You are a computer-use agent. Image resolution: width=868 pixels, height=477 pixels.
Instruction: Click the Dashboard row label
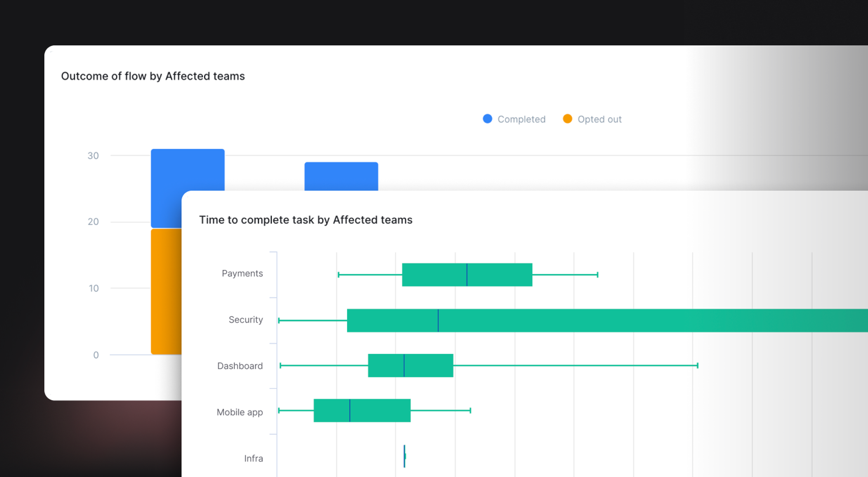(240, 366)
